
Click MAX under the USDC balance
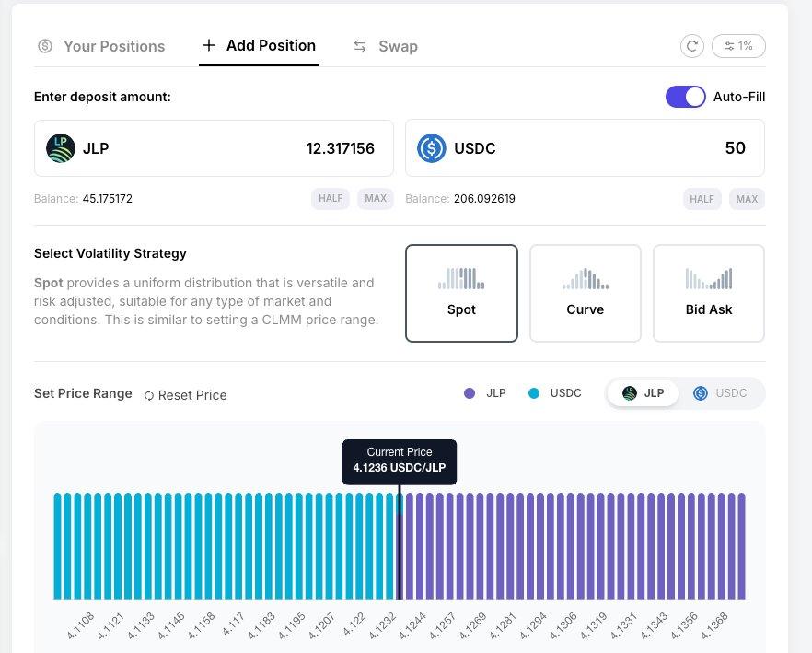[747, 199]
